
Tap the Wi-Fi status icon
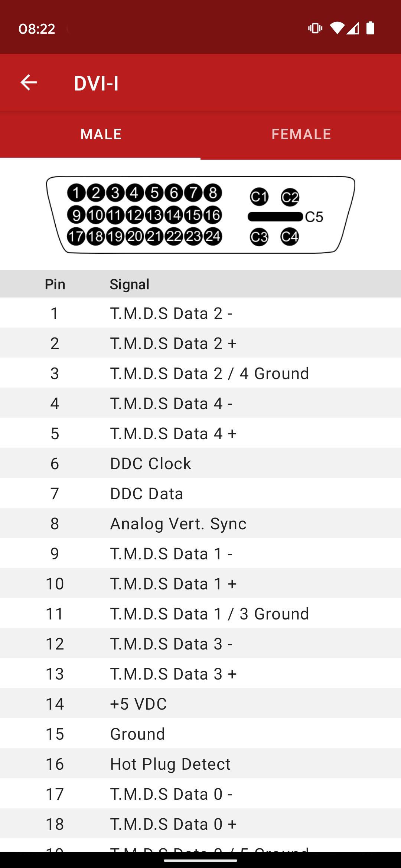[337, 28]
